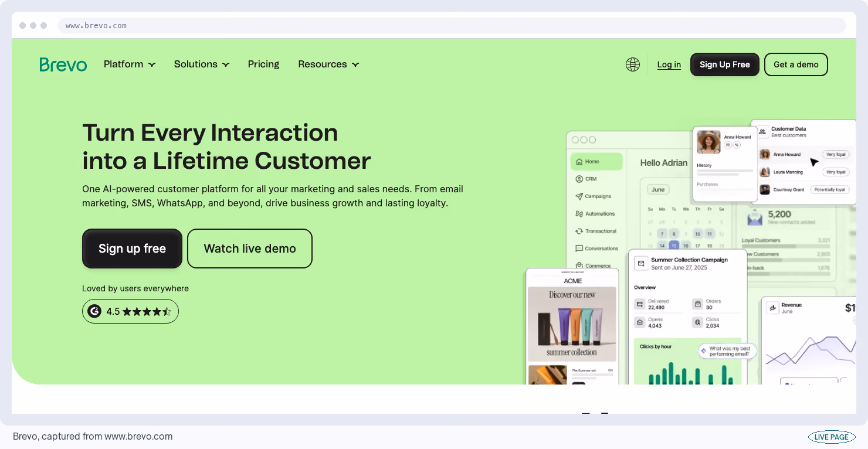Screen dimensions: 868x449
Task: Click the 'Best customers' subtitle
Action: (789, 135)
